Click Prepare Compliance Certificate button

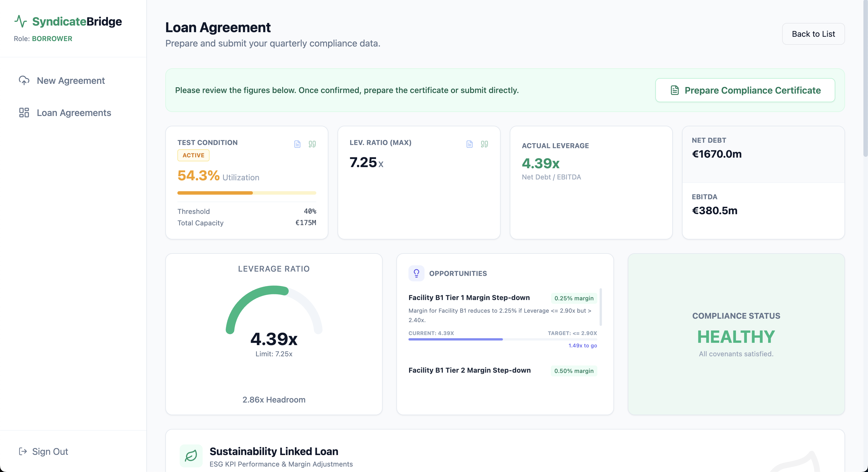coord(745,90)
